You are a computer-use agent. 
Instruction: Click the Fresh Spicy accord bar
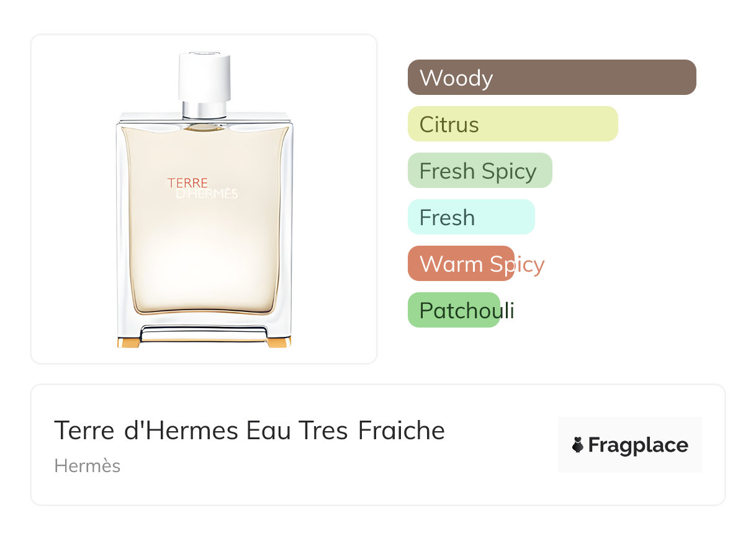(480, 171)
